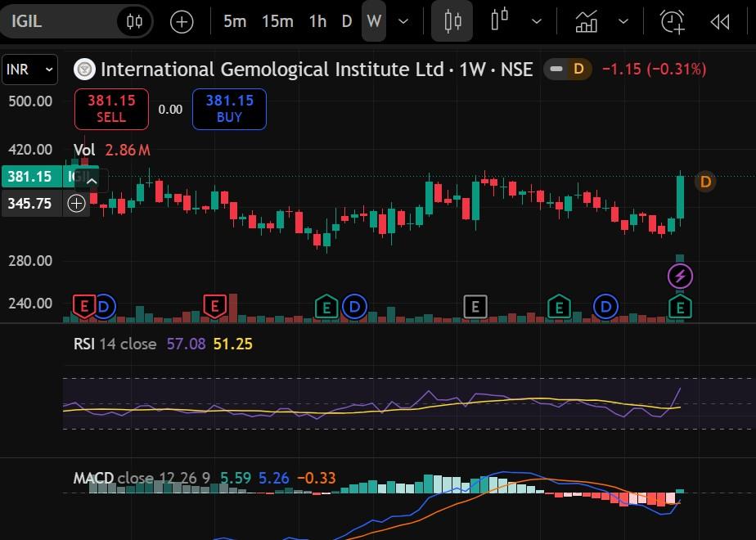756x540 pixels.
Task: Click the purple lightning event marker
Action: [680, 277]
